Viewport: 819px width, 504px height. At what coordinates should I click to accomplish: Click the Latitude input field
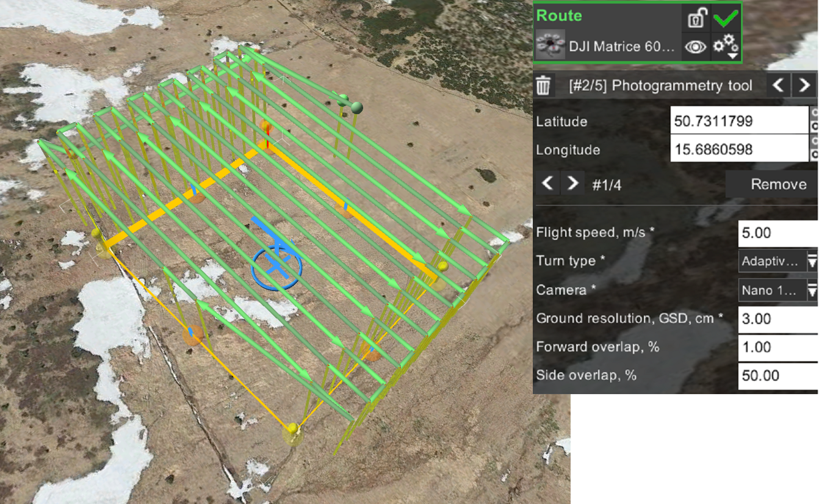tap(738, 121)
